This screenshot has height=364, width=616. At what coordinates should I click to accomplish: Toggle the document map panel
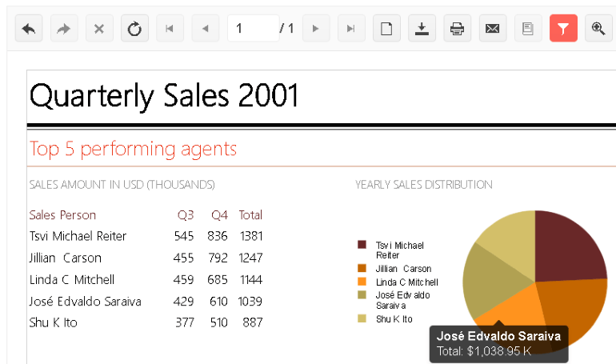527,29
